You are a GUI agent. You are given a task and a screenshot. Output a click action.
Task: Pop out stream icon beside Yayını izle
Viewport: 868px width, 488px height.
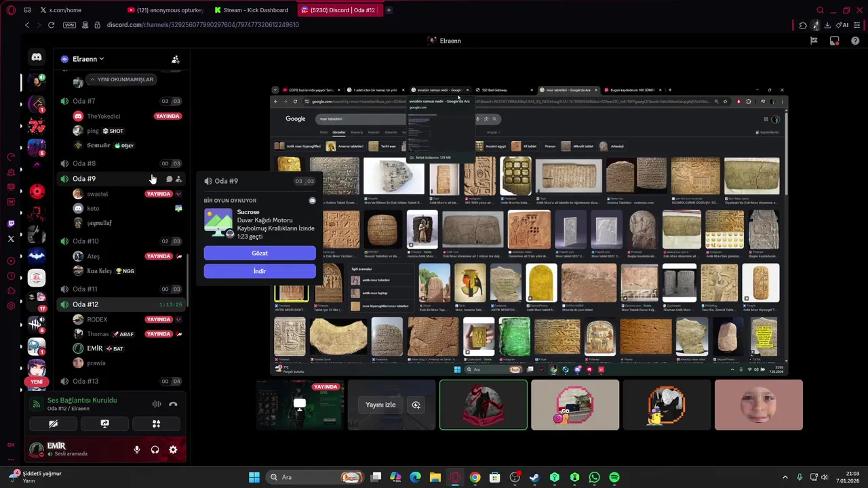point(416,405)
